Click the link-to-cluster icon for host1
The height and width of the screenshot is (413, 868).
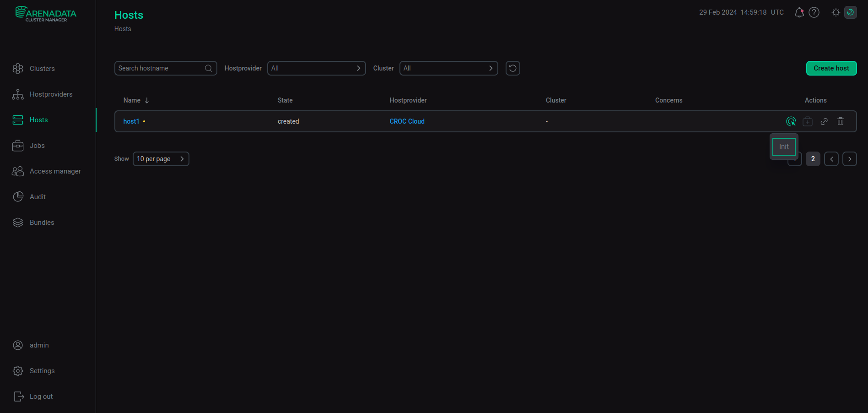click(x=824, y=121)
